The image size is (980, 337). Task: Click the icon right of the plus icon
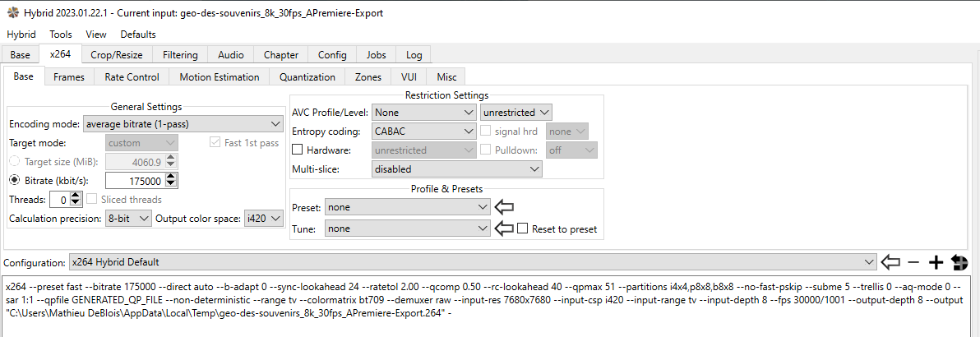(958, 262)
